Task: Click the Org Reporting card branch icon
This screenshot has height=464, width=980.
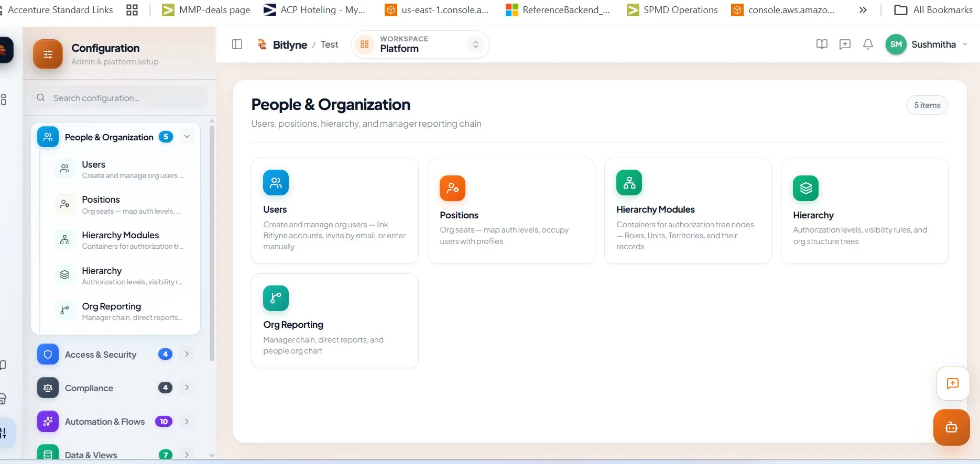Action: [x=276, y=299]
